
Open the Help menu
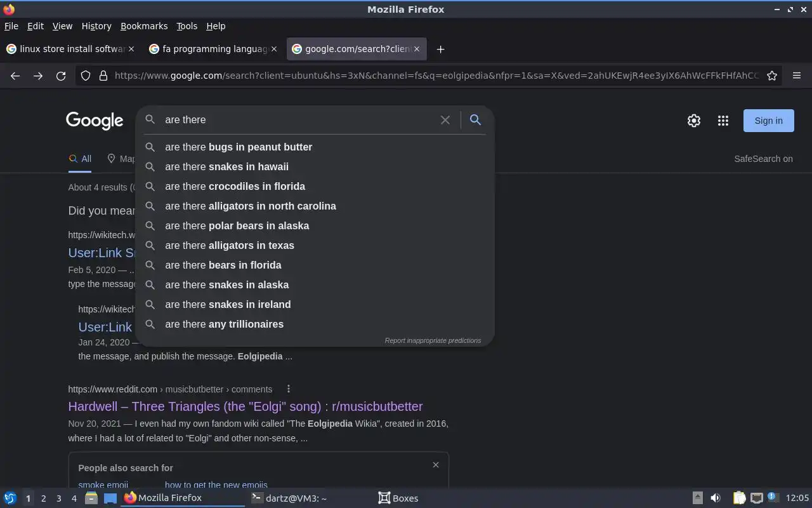(216, 26)
